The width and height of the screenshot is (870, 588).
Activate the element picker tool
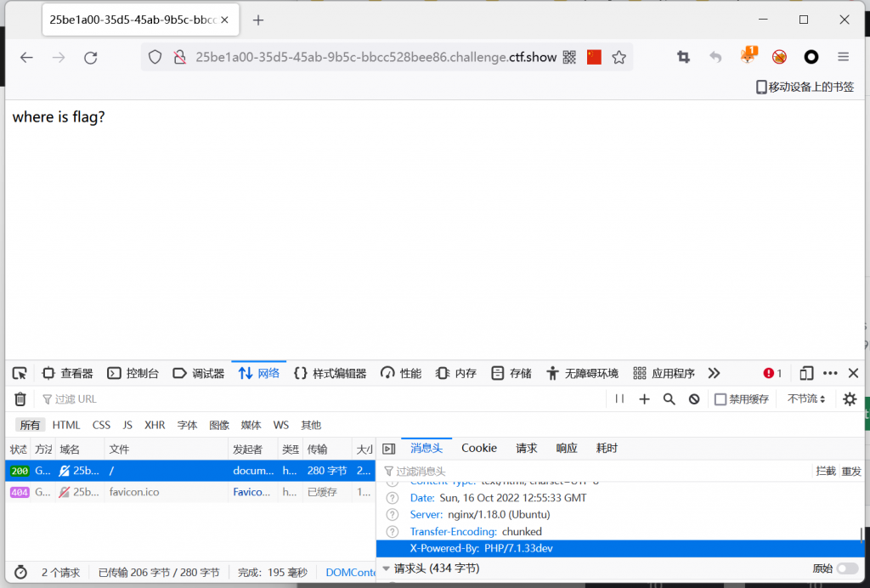[x=20, y=373]
